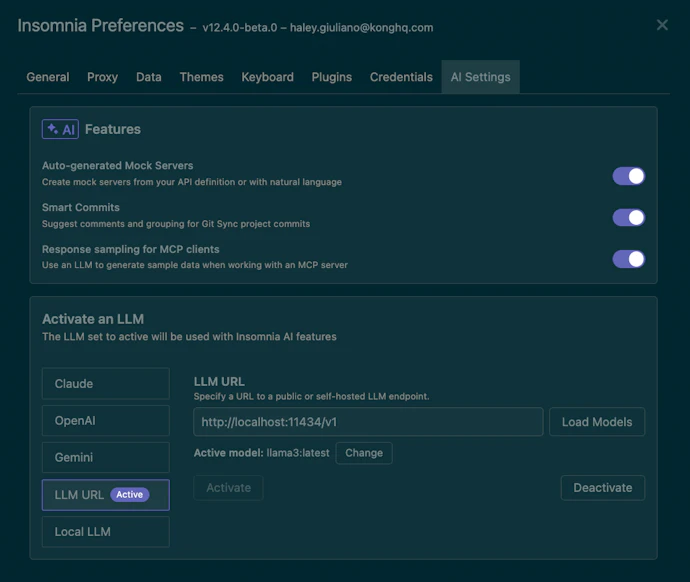Click the 'Smart Commits' label

[81, 207]
